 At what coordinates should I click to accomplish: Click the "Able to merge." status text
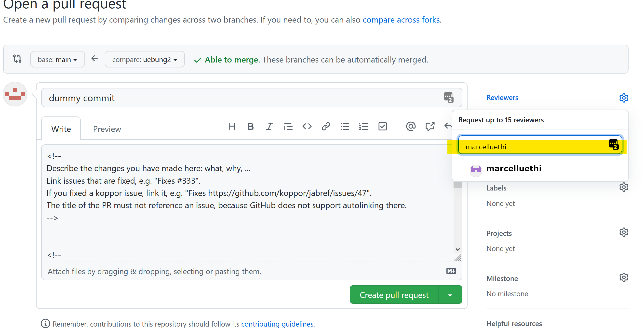(x=232, y=60)
